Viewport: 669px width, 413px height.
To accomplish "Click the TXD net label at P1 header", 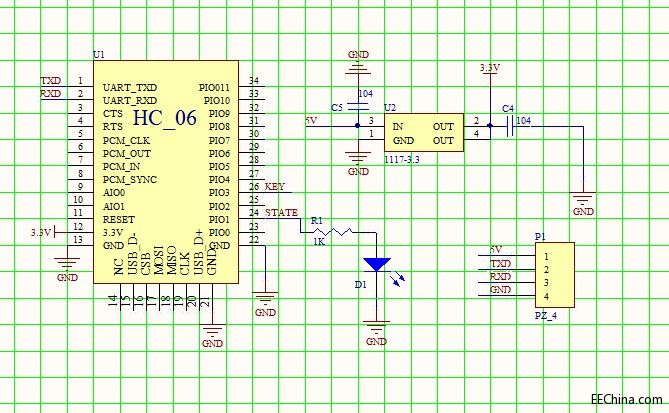I will [x=500, y=263].
